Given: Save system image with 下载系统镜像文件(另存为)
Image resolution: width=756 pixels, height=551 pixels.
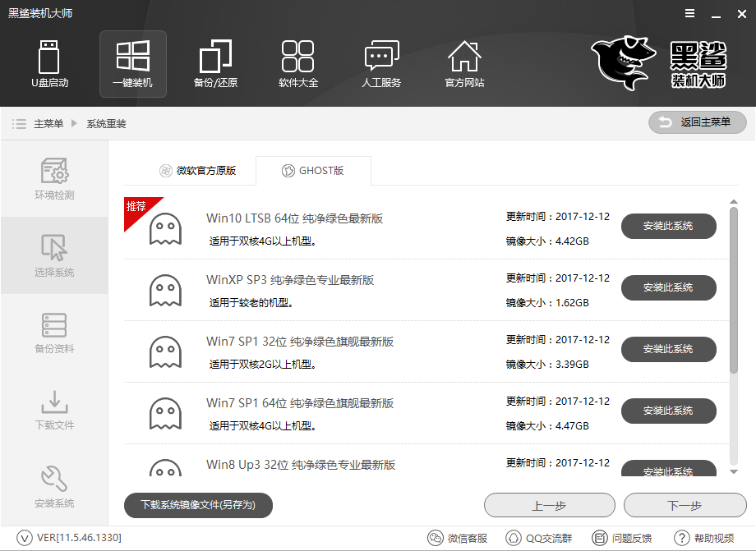Looking at the screenshot, I should coord(198,505).
